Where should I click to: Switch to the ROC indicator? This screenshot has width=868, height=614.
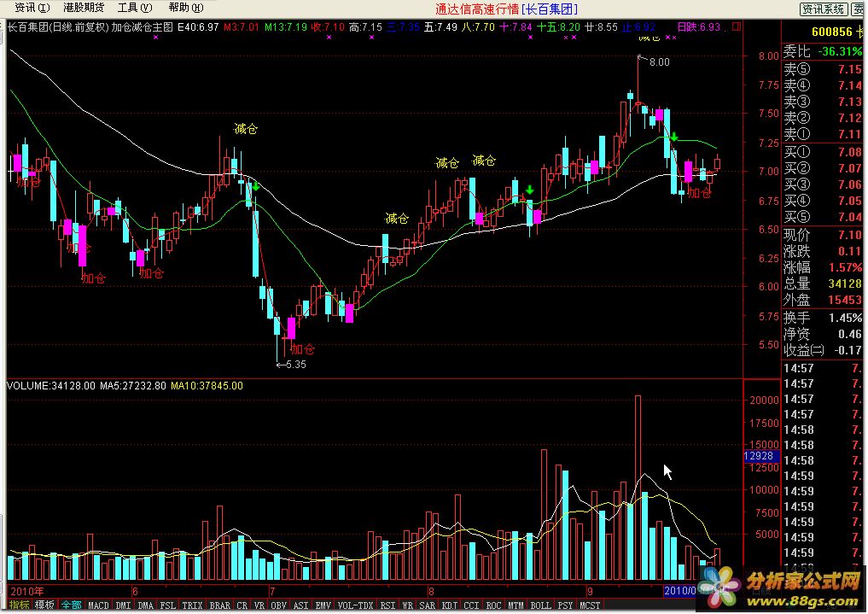click(494, 605)
